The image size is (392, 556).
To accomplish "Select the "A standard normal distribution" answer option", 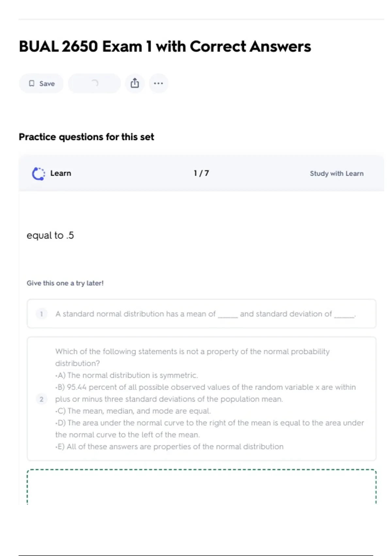I will click(x=205, y=314).
